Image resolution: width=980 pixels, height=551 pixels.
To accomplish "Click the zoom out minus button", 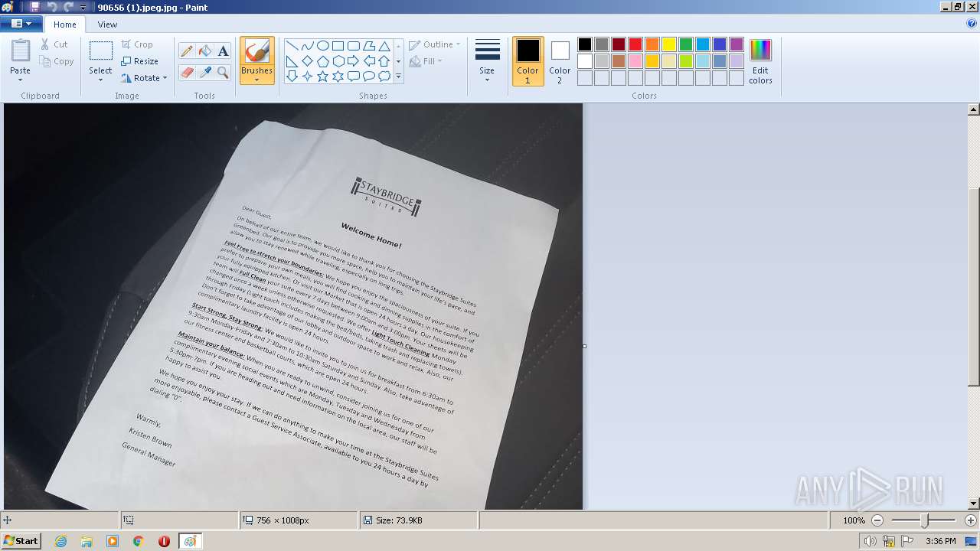I will (x=877, y=520).
